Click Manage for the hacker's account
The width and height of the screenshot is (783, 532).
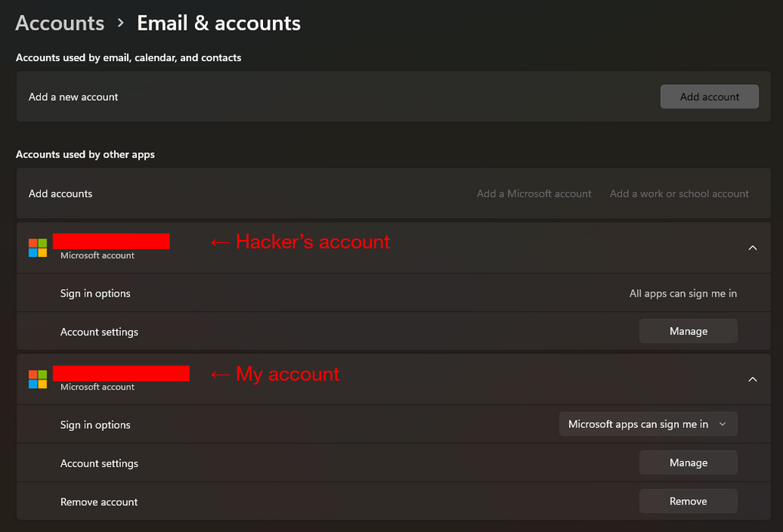point(688,332)
